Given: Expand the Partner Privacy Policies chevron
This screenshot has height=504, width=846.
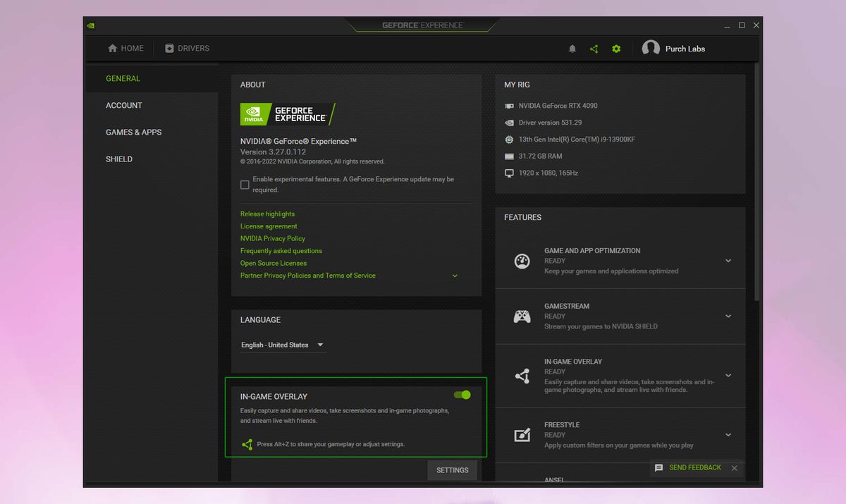Looking at the screenshot, I should point(455,276).
